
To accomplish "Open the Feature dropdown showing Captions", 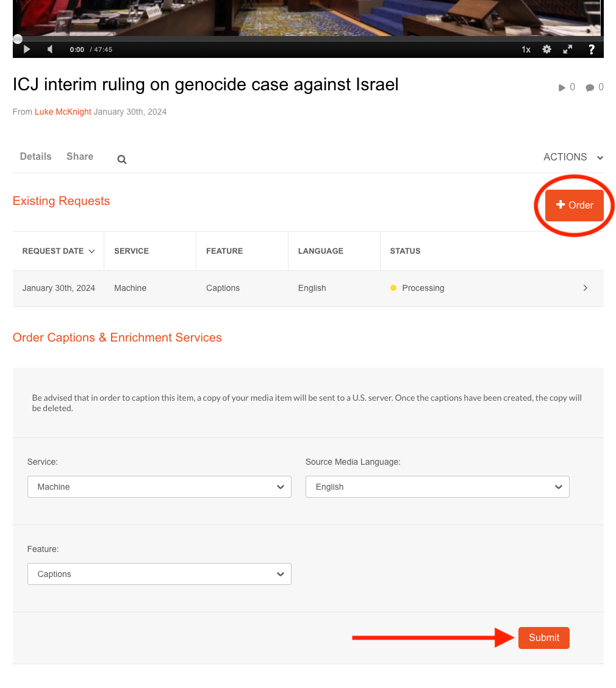I will pyautogui.click(x=159, y=574).
